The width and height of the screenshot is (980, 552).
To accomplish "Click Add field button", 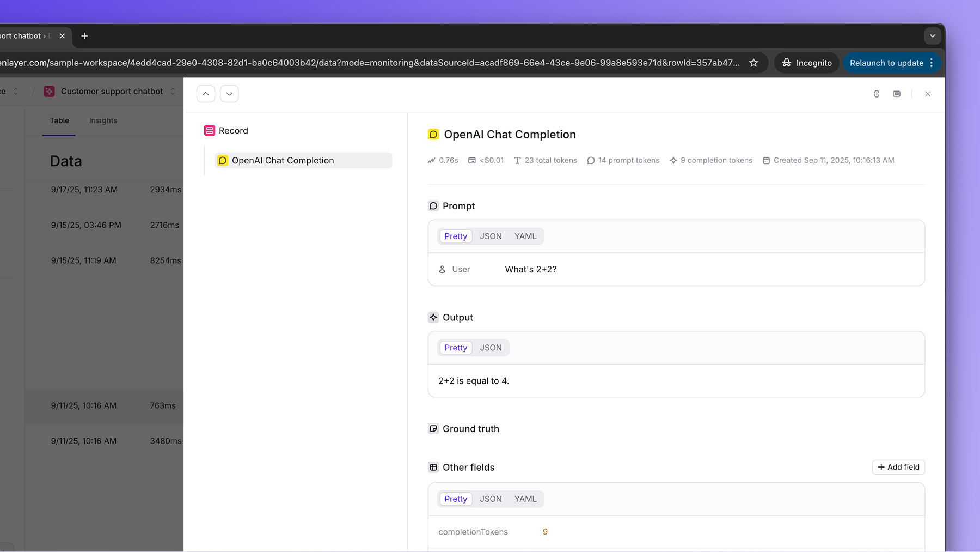I will tap(898, 467).
